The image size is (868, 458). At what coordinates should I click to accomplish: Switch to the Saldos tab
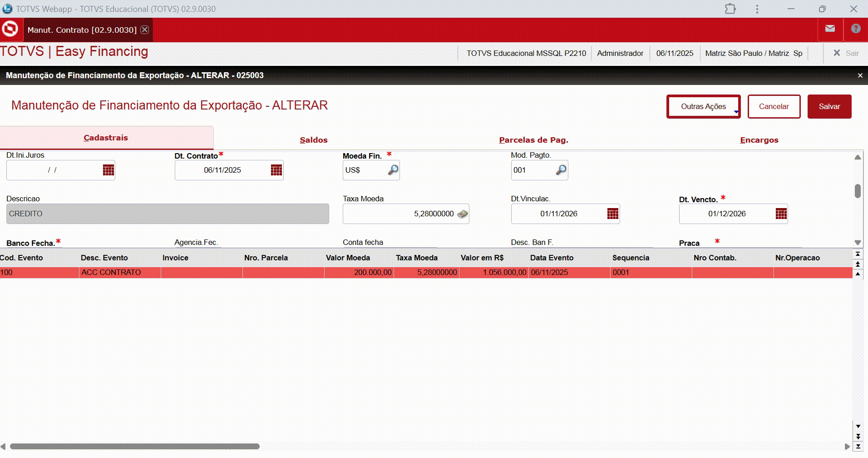pyautogui.click(x=314, y=140)
